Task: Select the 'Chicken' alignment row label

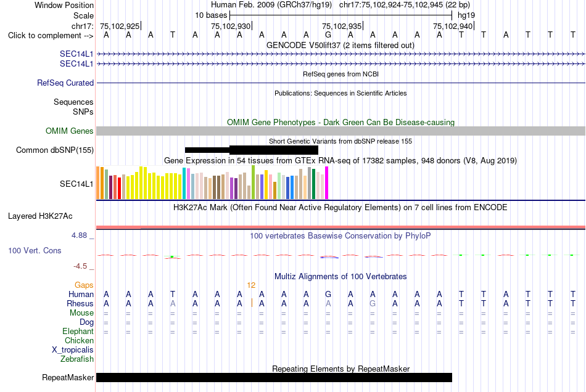Action: click(79, 340)
